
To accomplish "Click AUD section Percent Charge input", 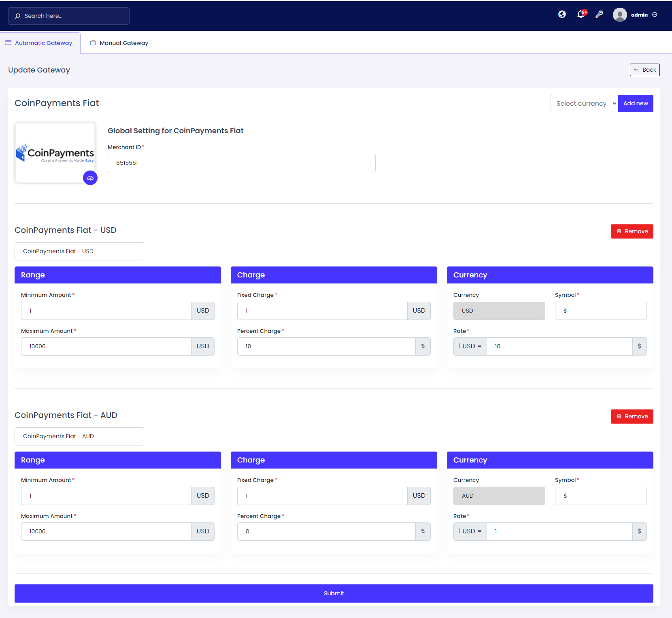I will [326, 532].
